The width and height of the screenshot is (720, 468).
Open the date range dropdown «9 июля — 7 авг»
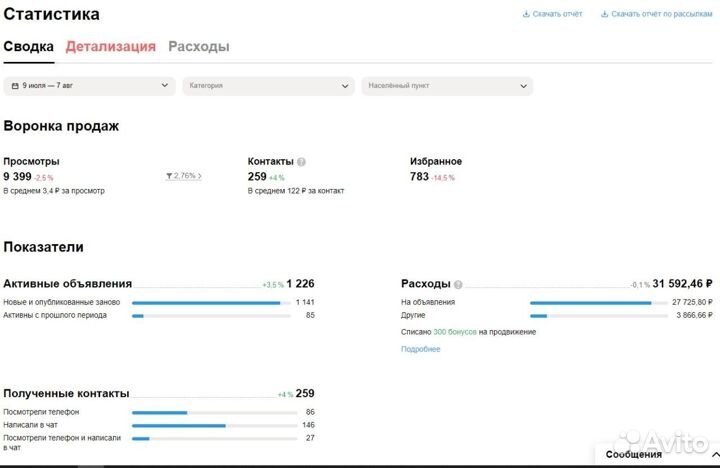tap(90, 86)
